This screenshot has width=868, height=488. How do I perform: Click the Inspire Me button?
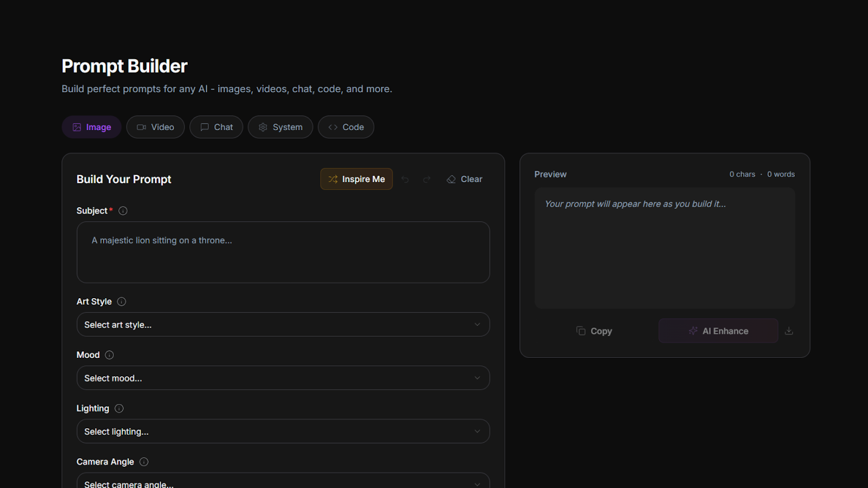pos(356,179)
